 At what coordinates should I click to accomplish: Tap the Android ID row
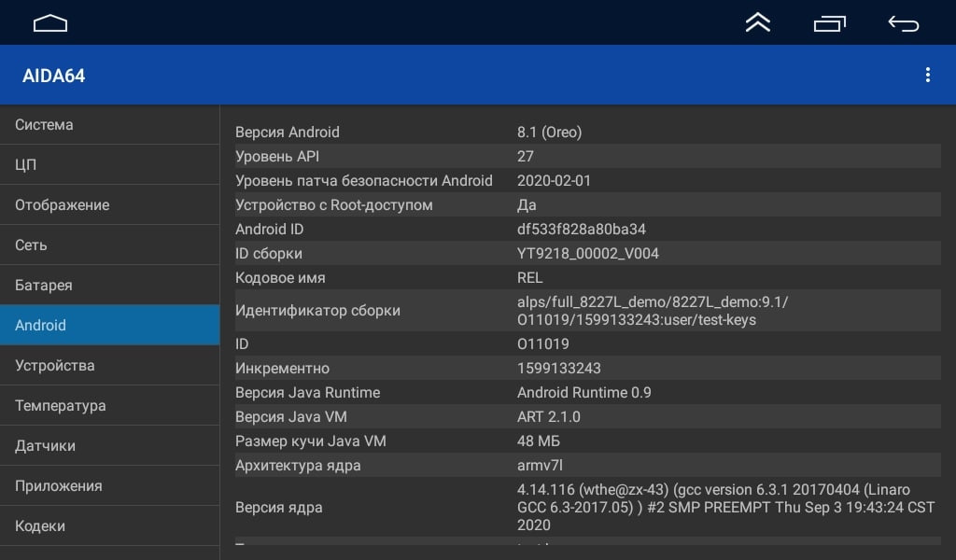587,230
